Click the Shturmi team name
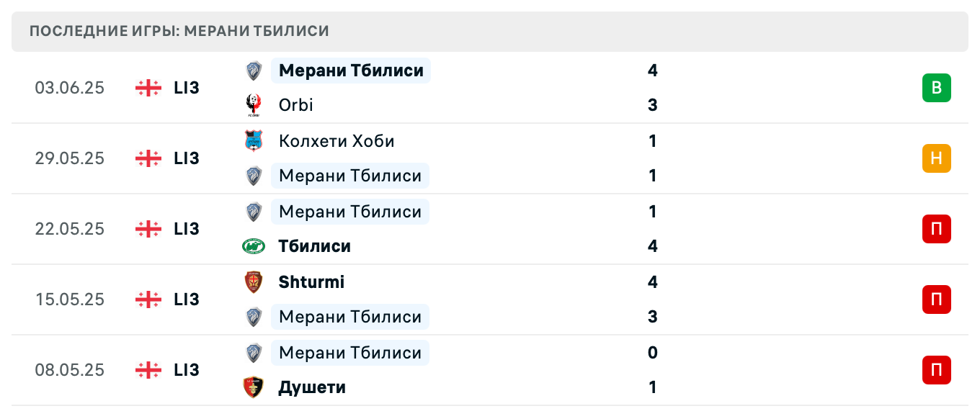The height and width of the screenshot is (419, 980). click(x=311, y=282)
